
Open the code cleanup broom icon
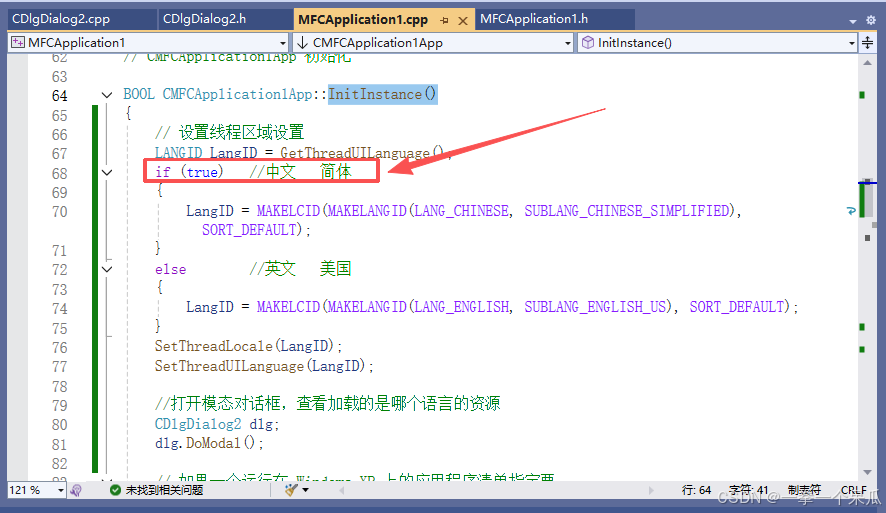point(291,490)
